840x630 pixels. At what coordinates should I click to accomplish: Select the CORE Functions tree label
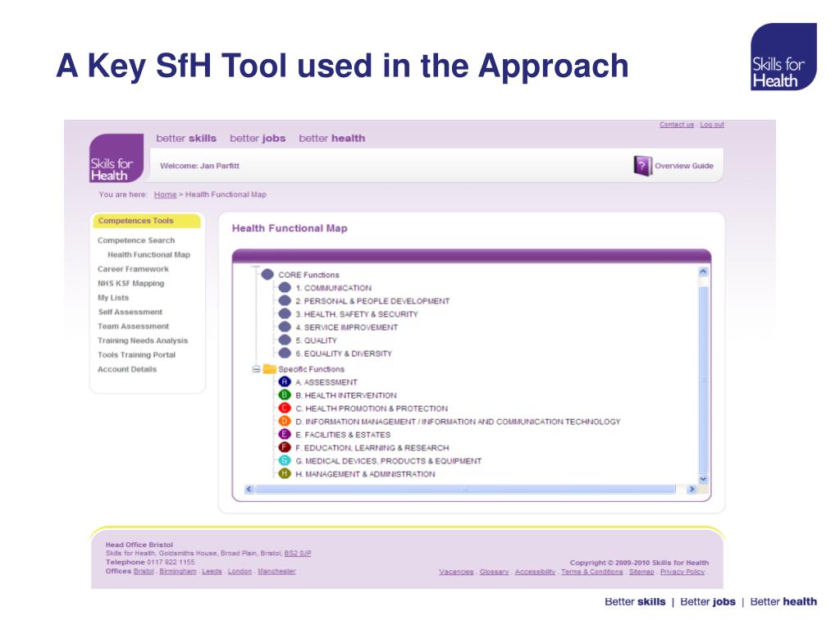coord(308,275)
